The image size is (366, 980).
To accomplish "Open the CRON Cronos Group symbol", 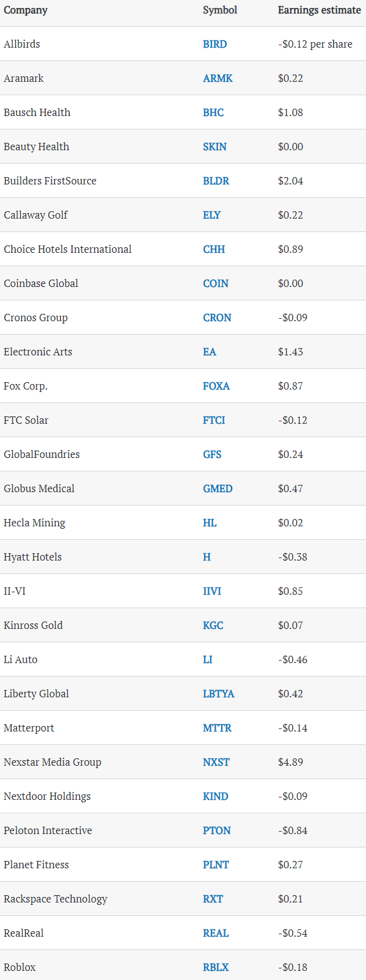I will [217, 318].
